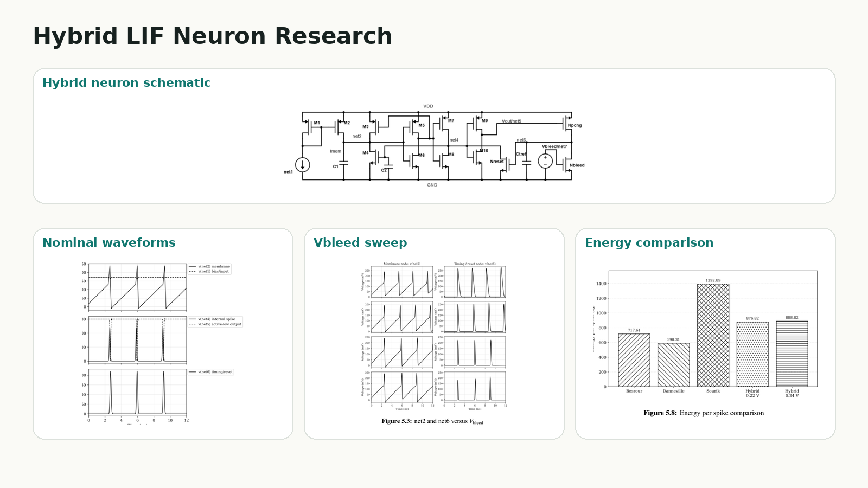Click the Hybrid 0.22 V dotted bar
The width and height of the screenshot is (868, 488).
coord(752,354)
